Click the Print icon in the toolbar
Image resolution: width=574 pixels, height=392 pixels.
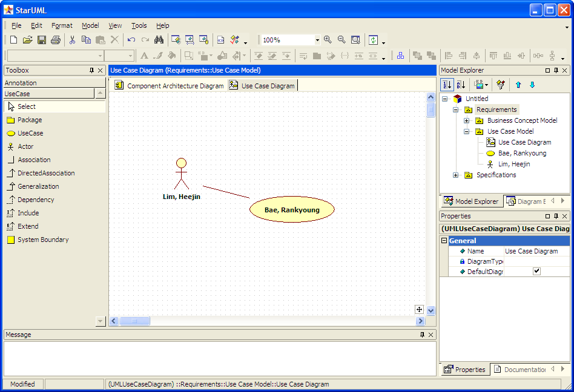pyautogui.click(x=56, y=40)
